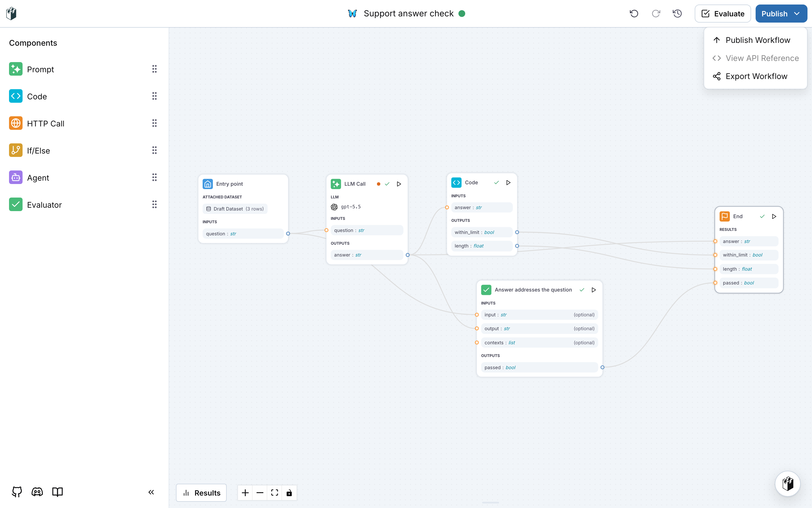
Task: Click the End node within_limit result
Action: click(x=749, y=255)
